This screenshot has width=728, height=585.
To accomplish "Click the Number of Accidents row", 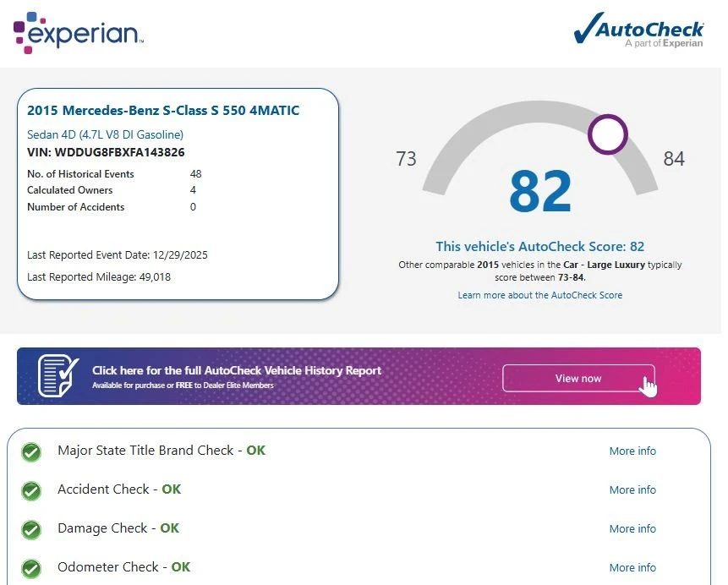I will 112,207.
